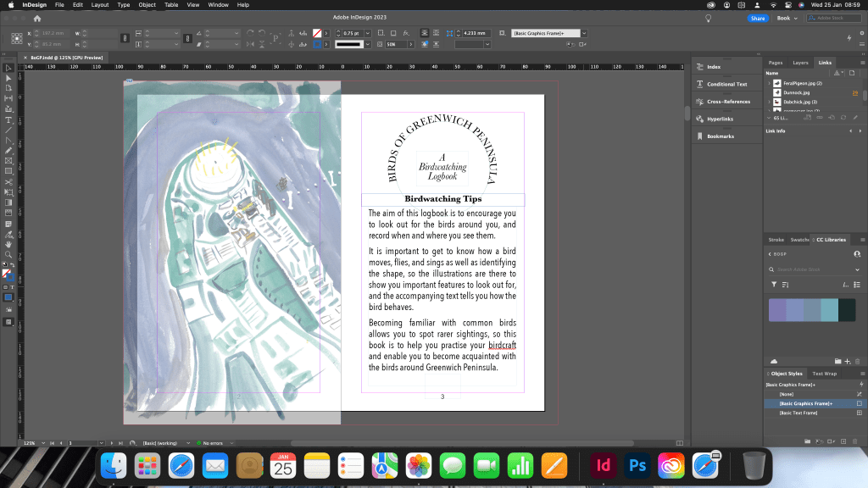Open the zoom level dropdown at 125%
Image resolution: width=868 pixels, height=488 pixels.
click(x=42, y=443)
